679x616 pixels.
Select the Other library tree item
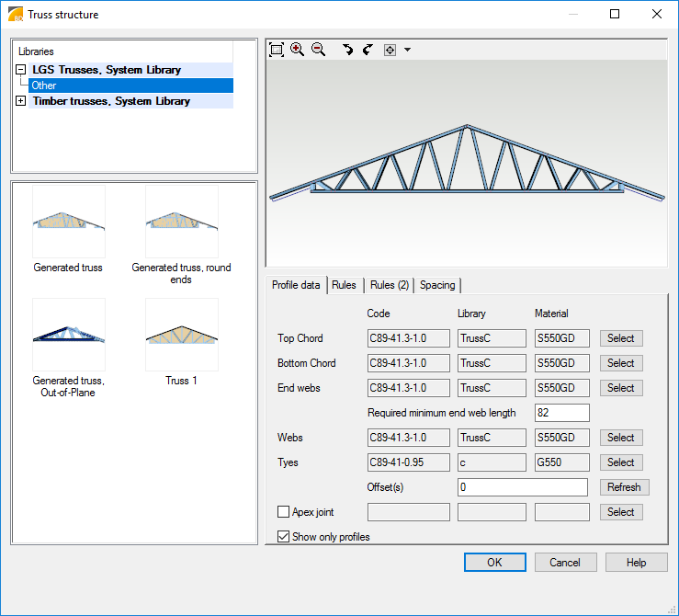(44, 86)
